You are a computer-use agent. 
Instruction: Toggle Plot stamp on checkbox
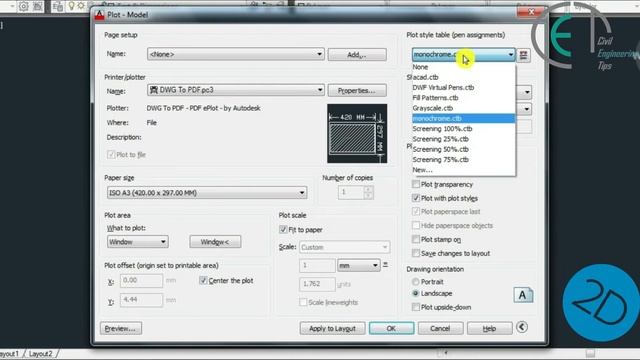click(x=416, y=239)
